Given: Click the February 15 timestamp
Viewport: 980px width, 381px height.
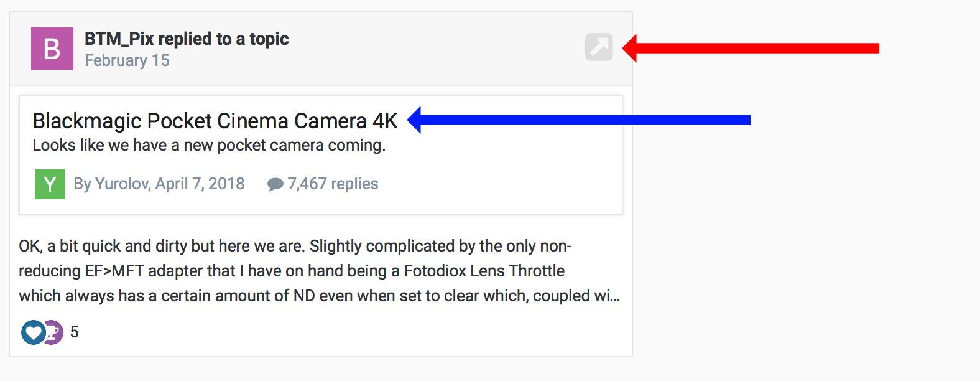Looking at the screenshot, I should (127, 60).
